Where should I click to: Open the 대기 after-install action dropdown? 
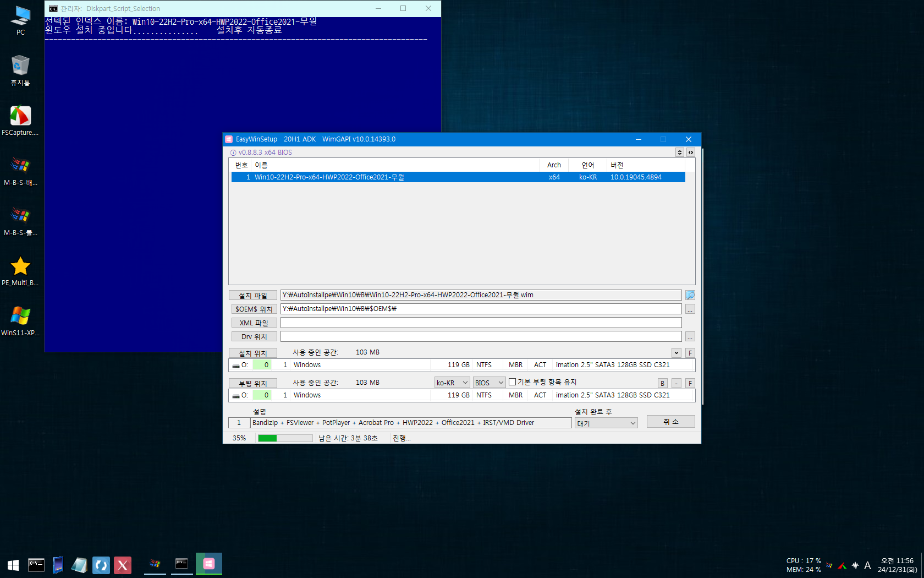click(x=606, y=423)
